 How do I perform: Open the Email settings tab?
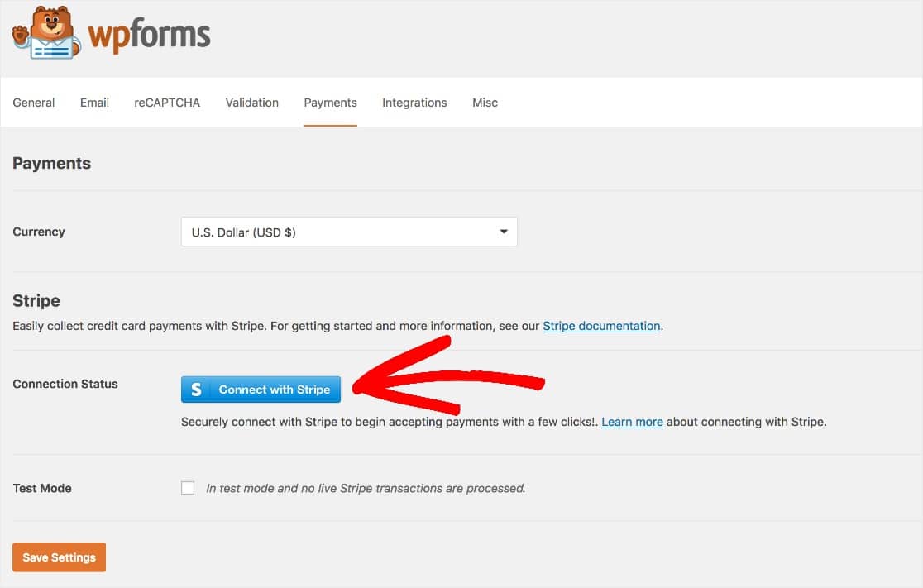pyautogui.click(x=94, y=103)
